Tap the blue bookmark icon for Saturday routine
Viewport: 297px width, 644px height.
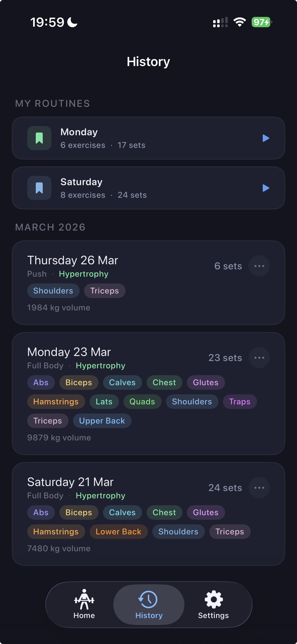(x=39, y=188)
